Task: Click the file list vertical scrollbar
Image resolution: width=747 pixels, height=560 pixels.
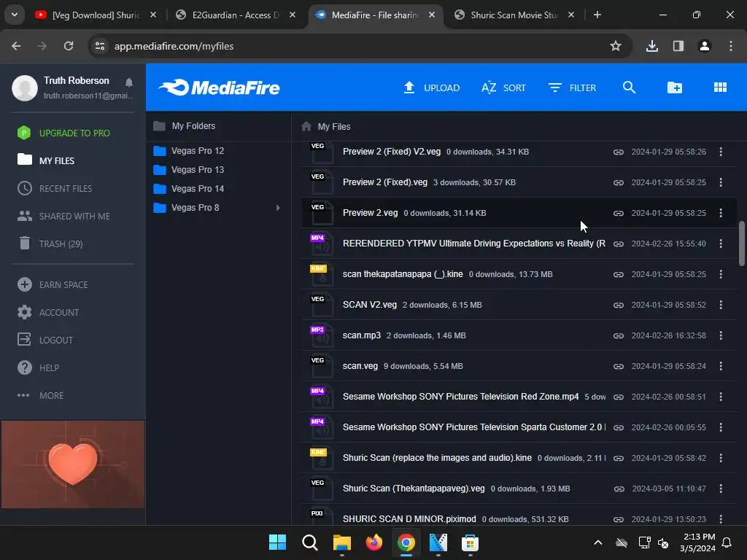Action: 741,244
